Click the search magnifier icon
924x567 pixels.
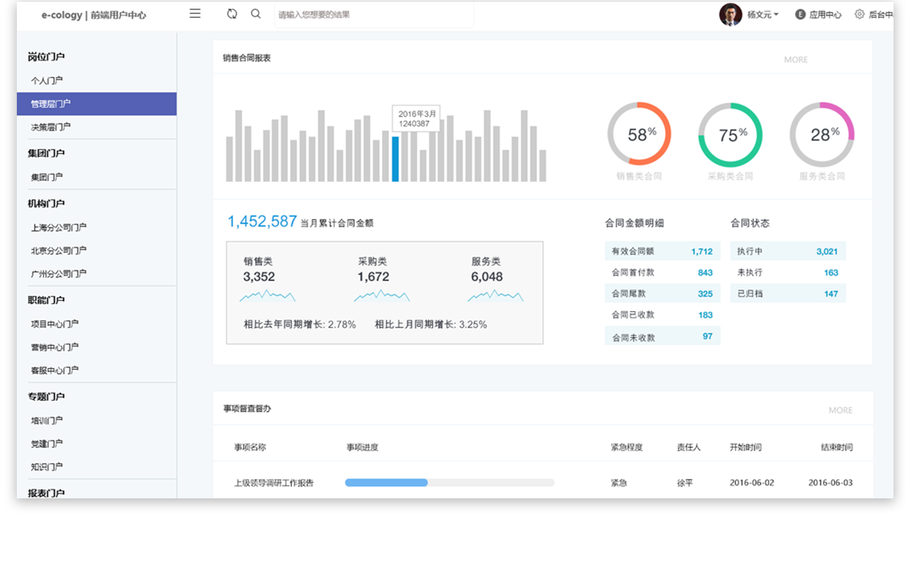[256, 14]
